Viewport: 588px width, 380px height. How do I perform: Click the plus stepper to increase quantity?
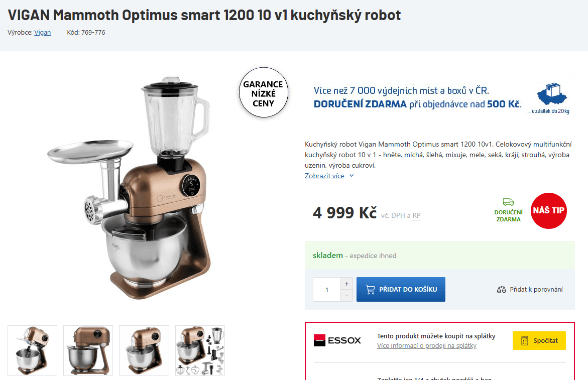(x=346, y=283)
